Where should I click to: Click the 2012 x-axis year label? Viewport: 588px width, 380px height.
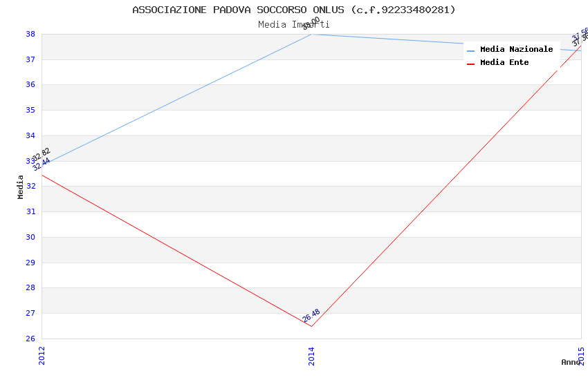click(42, 356)
